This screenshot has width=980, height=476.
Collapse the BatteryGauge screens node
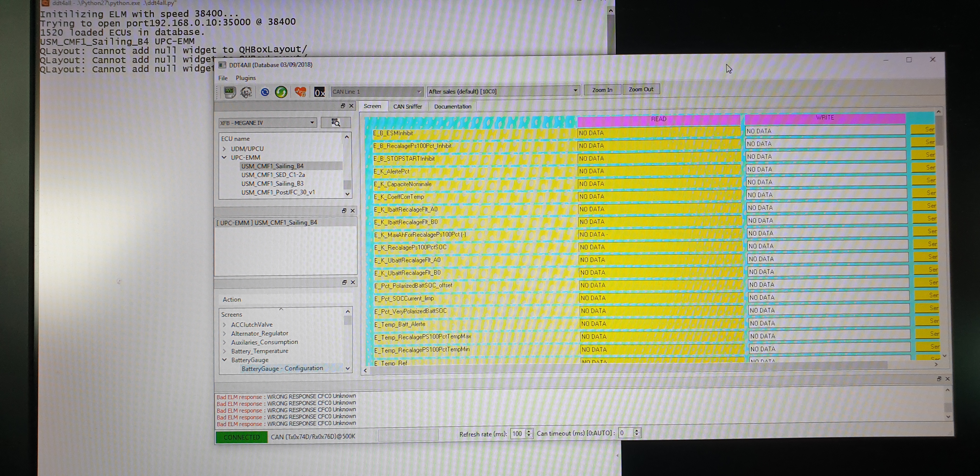(224, 360)
